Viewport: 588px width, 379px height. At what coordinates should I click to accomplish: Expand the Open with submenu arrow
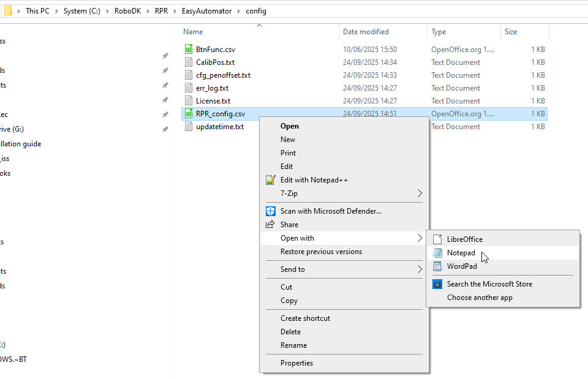pos(420,238)
